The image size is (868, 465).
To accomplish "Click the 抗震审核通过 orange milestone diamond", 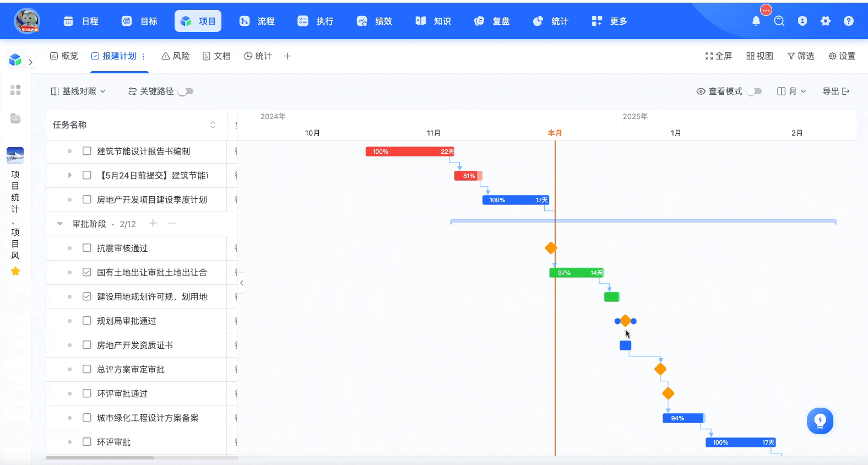I will [551, 248].
